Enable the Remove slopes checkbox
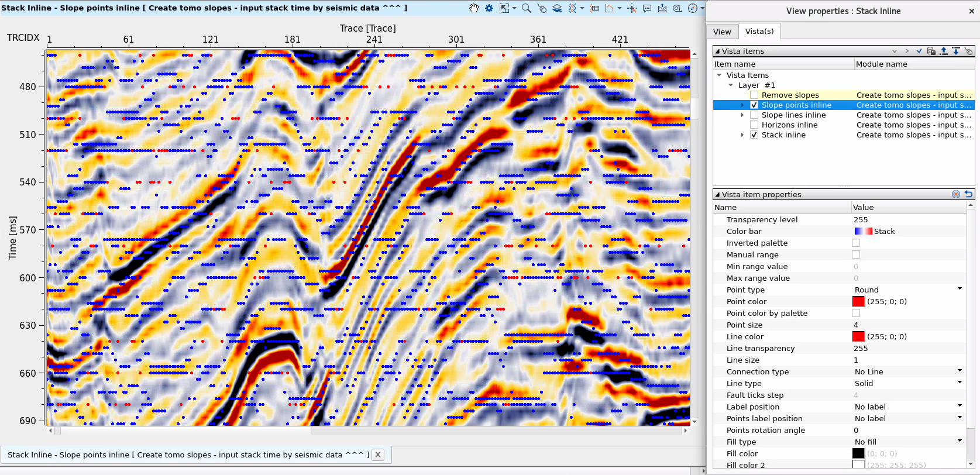The image size is (980, 475). [754, 95]
